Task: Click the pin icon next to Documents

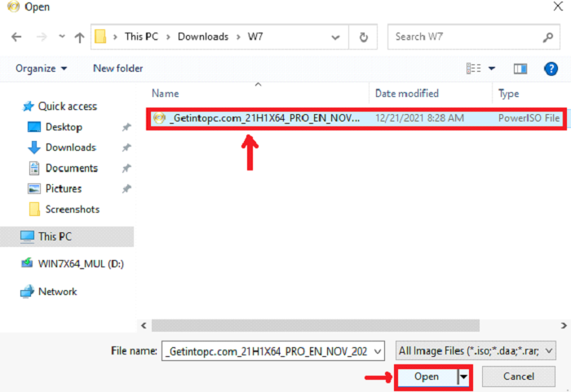Action: pyautogui.click(x=126, y=168)
